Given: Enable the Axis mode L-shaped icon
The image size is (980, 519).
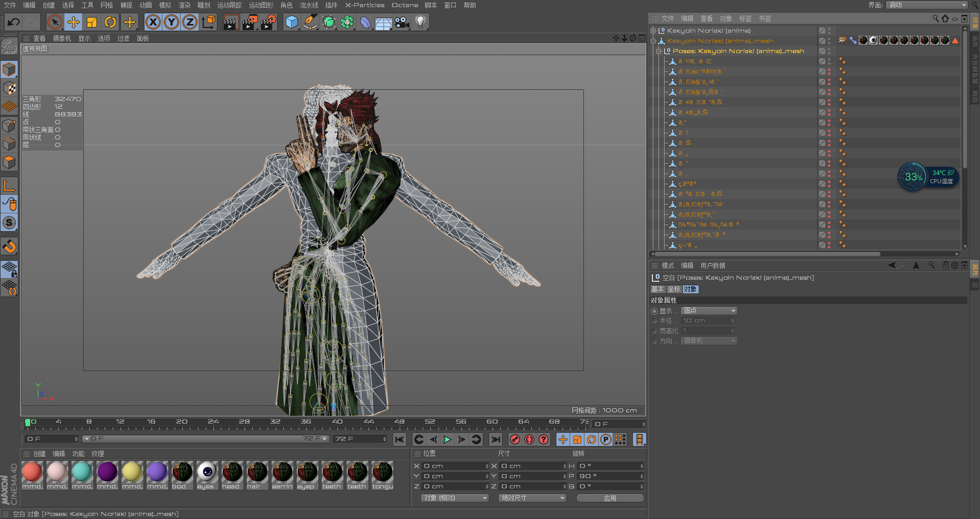Looking at the screenshot, I should (9, 185).
